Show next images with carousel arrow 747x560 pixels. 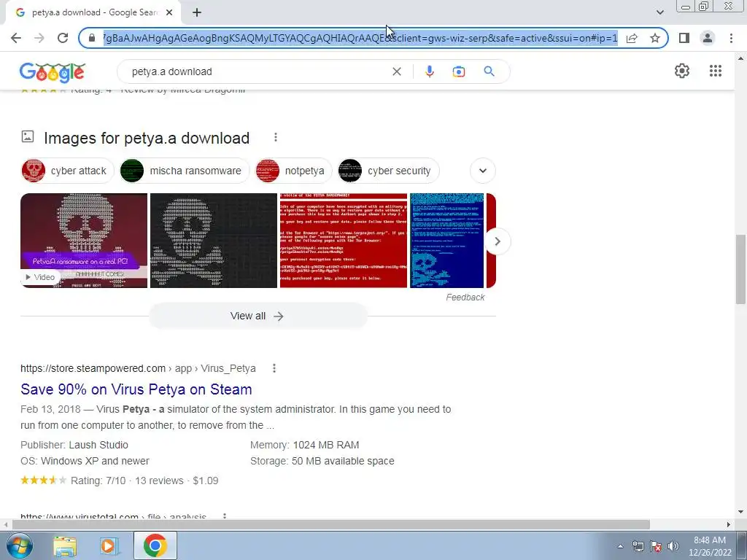click(x=498, y=241)
